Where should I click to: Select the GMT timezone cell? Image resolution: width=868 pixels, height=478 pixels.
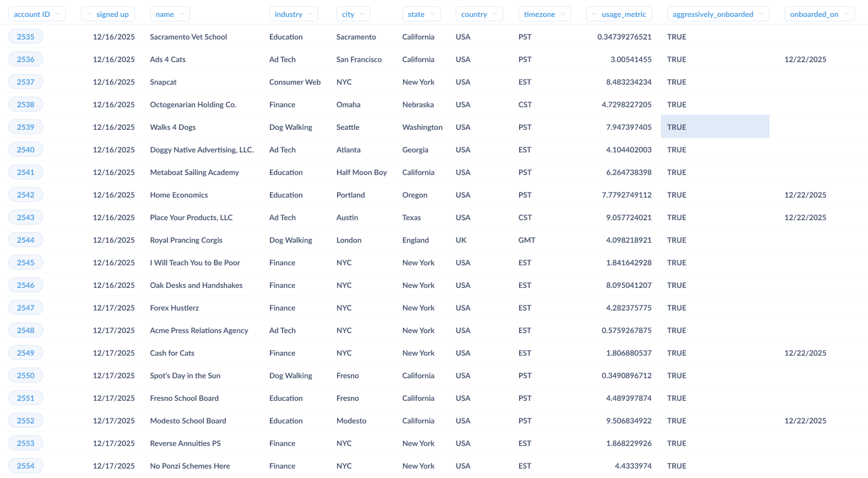[527, 240]
